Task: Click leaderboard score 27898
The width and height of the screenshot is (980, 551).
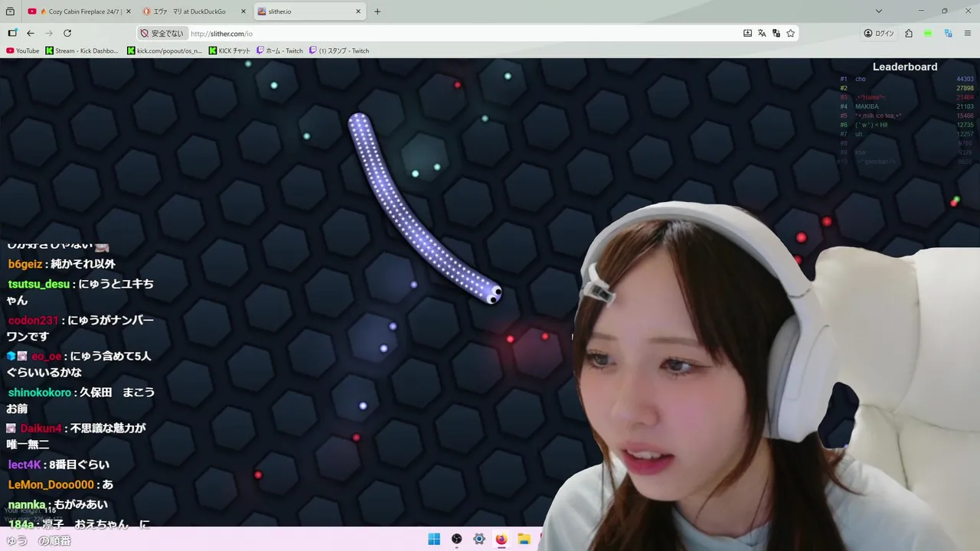Action: pyautogui.click(x=965, y=88)
